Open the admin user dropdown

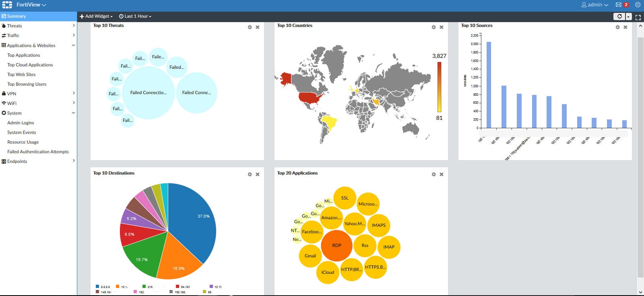[595, 5]
